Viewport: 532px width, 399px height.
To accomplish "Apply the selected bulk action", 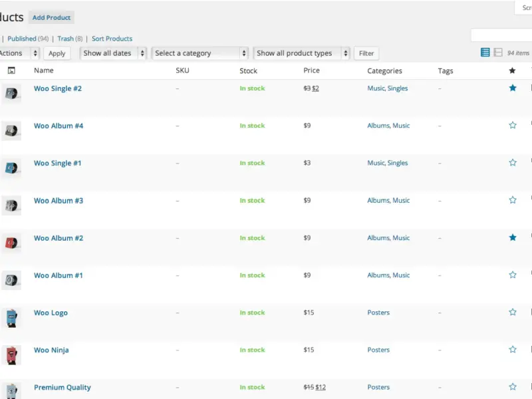I will (x=57, y=53).
